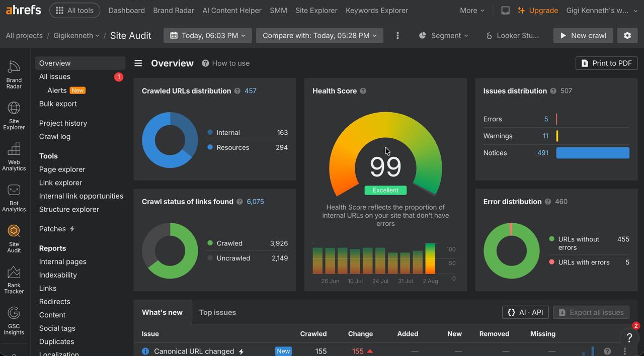Screen dimensions: 644x356
Task: Toggle the hamburger menu beside Overview
Action: pyautogui.click(x=138, y=63)
